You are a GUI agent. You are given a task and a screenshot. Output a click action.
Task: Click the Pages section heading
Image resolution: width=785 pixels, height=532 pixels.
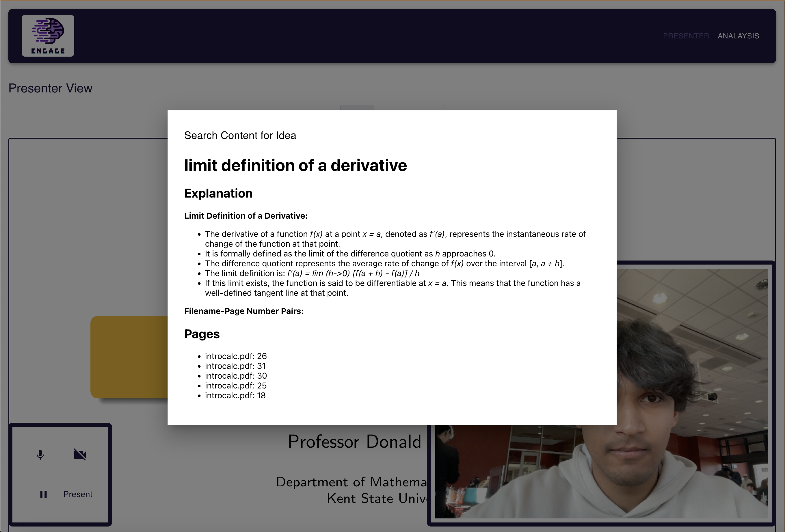click(x=202, y=334)
